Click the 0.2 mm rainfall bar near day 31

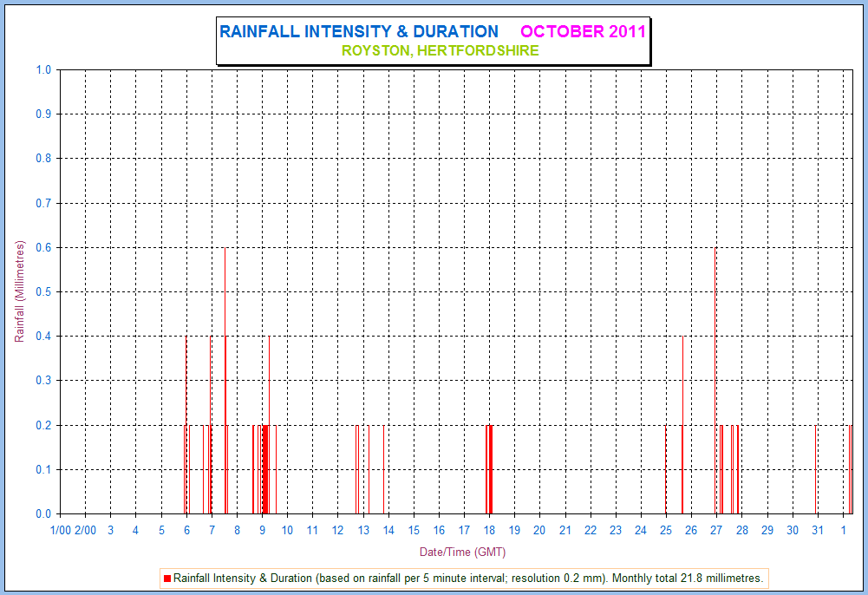click(815, 469)
